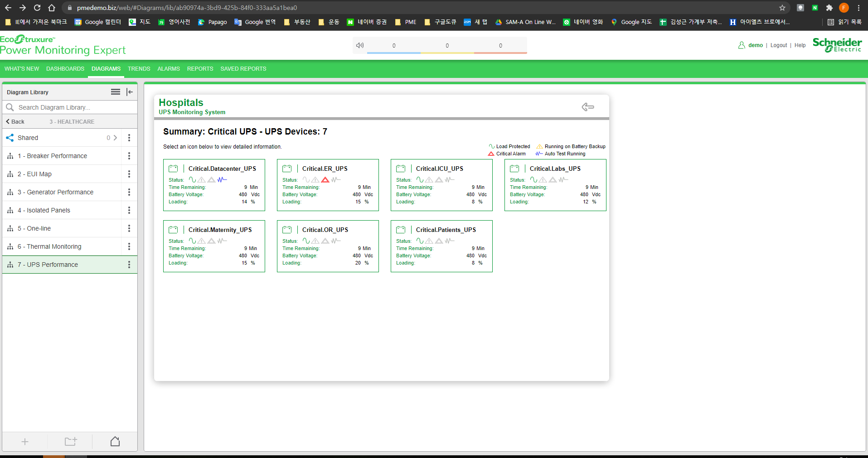Click the search magnifier icon in library
Image resolution: width=868 pixels, height=458 pixels.
coord(10,107)
